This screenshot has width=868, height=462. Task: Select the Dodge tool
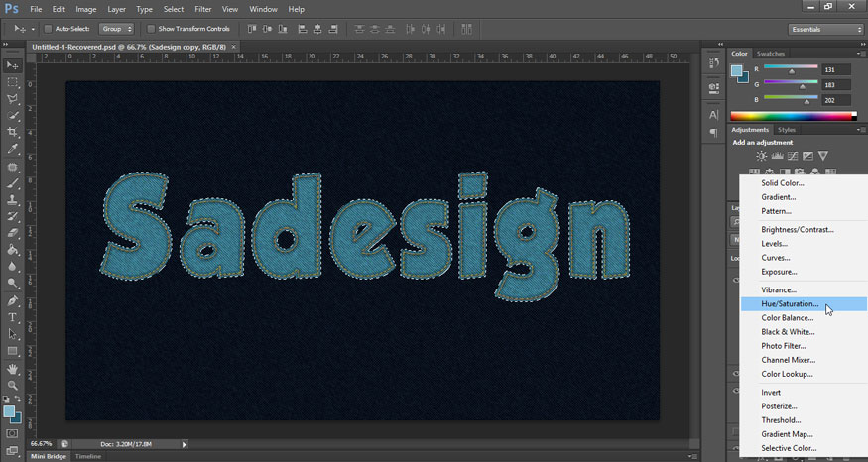click(x=12, y=283)
